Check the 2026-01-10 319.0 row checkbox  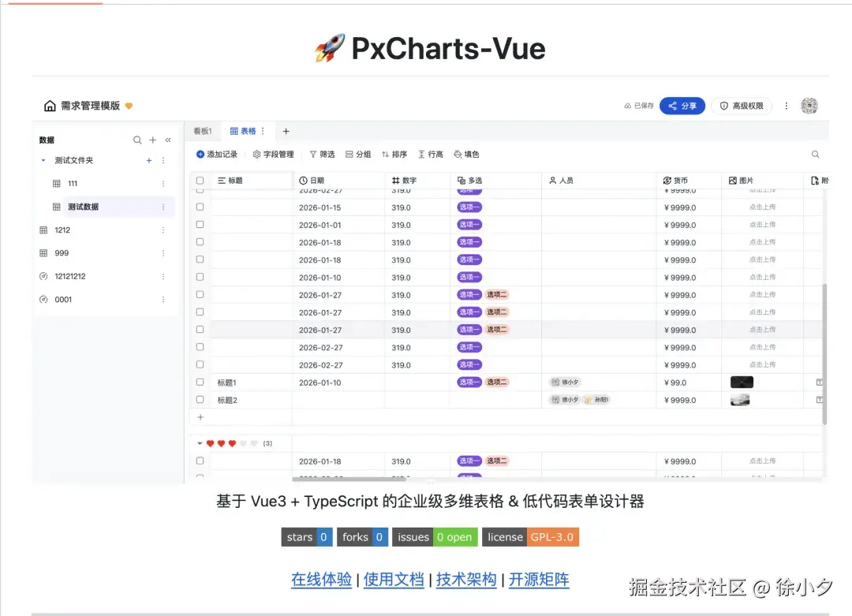(200, 277)
